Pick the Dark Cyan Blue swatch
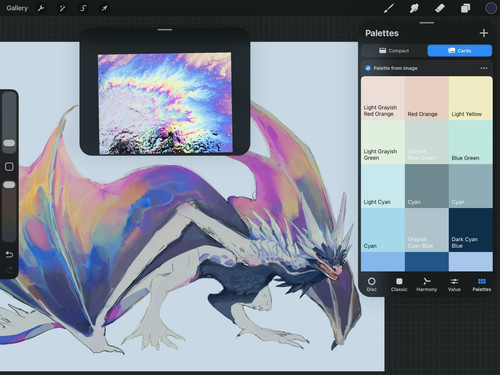The height and width of the screenshot is (375, 500). point(471,230)
